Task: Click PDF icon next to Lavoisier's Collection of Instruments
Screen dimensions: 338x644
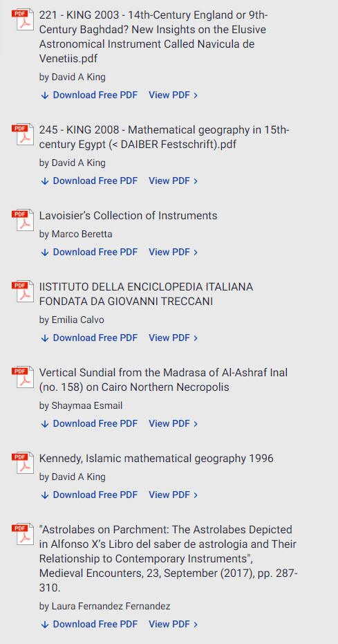Action: 23,220
